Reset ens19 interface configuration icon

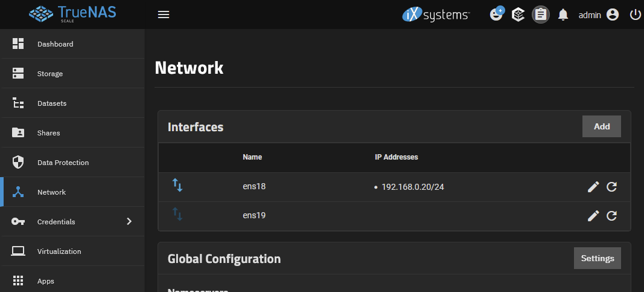pos(611,216)
